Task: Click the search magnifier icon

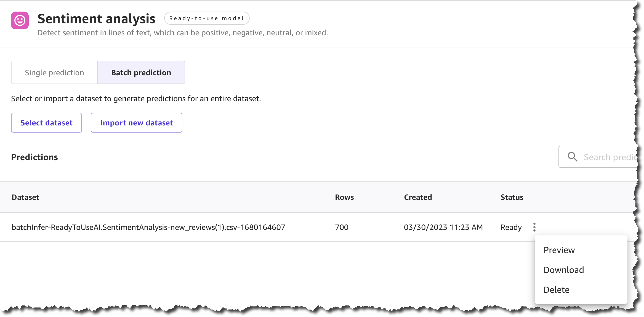Action: (x=572, y=157)
